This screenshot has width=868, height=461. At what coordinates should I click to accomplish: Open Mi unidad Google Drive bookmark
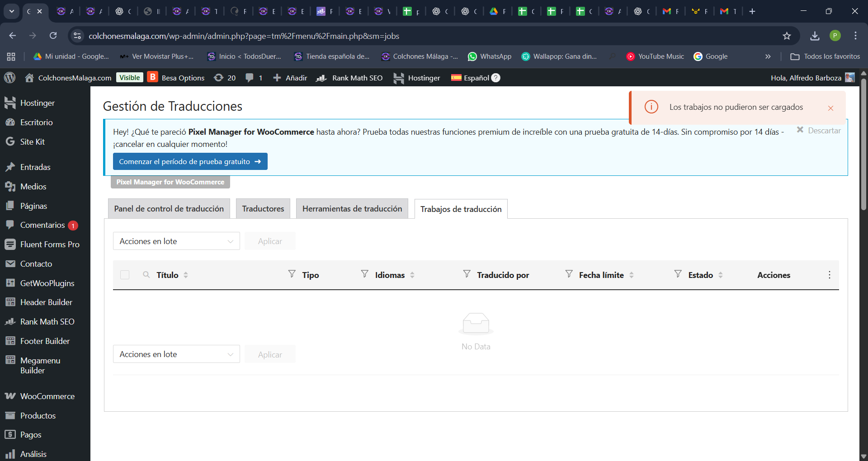(x=71, y=56)
